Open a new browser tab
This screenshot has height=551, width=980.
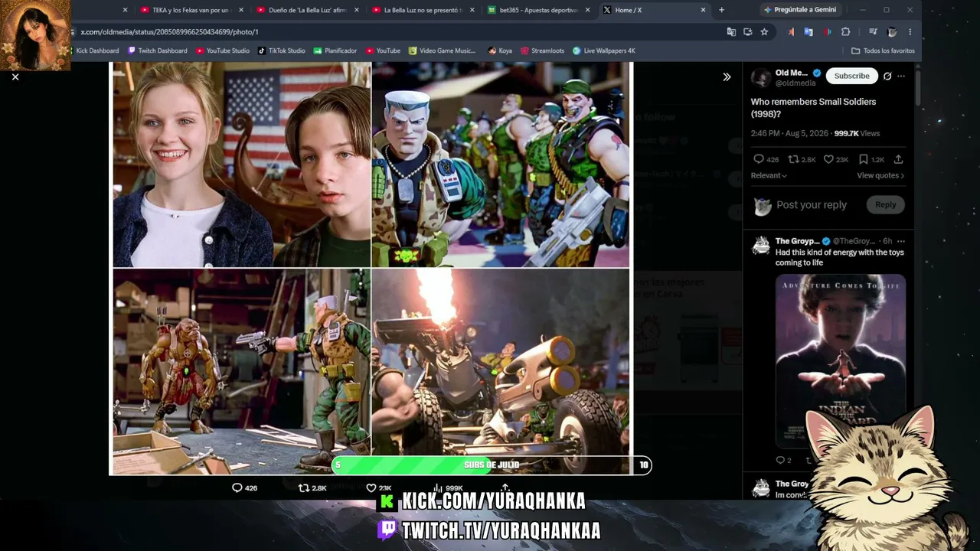click(721, 10)
